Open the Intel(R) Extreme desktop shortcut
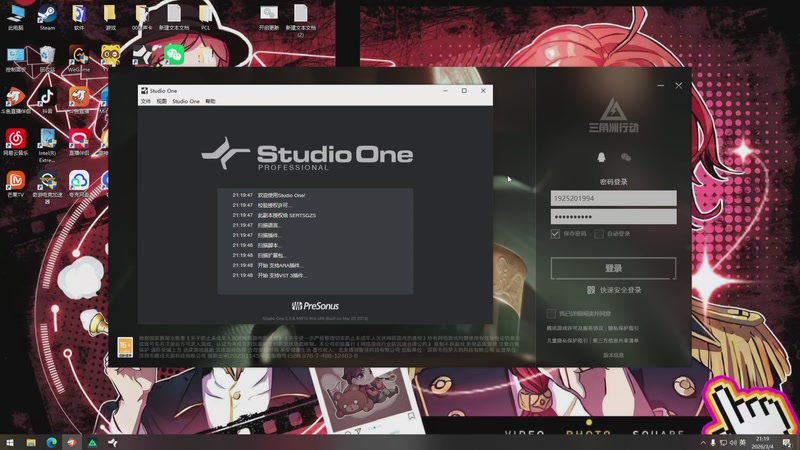The width and height of the screenshot is (800, 450). (47, 145)
